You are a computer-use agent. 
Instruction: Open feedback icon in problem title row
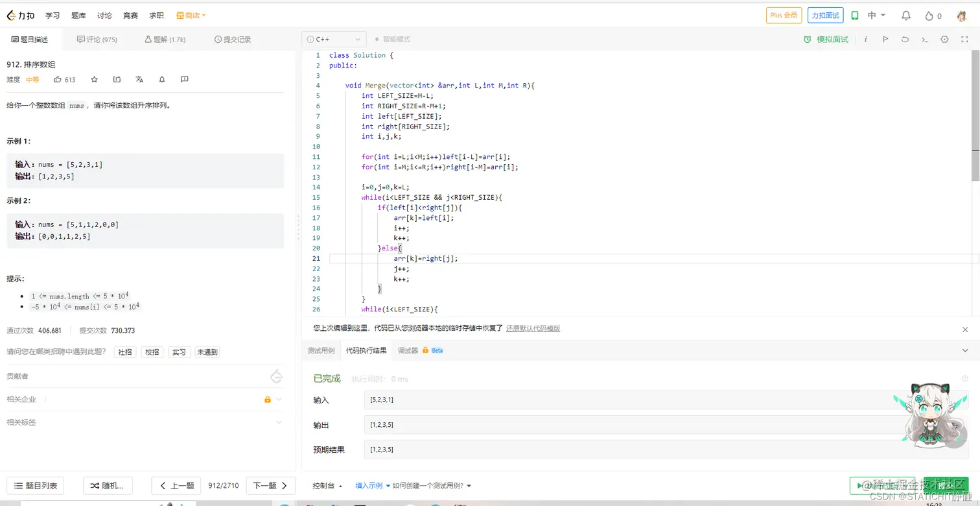click(x=185, y=80)
